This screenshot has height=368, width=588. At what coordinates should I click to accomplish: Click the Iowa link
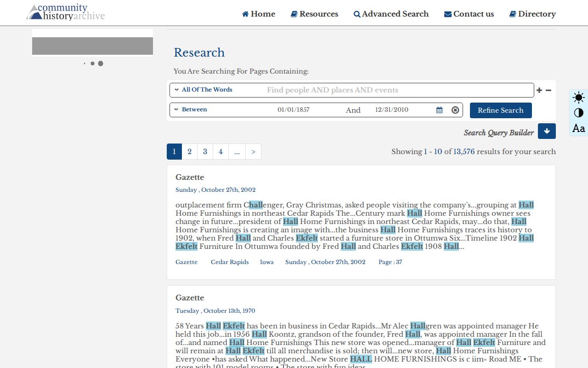pyautogui.click(x=267, y=262)
